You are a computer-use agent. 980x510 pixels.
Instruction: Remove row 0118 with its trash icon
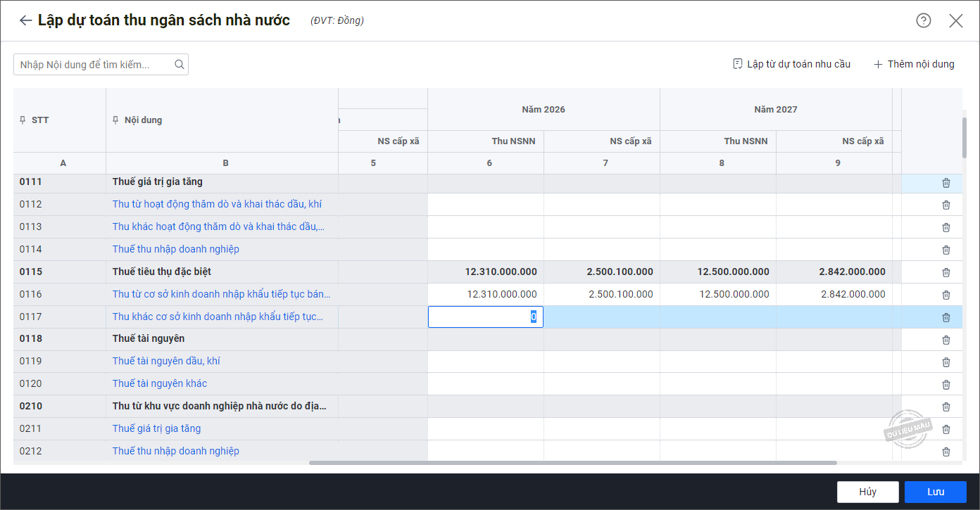[946, 340]
